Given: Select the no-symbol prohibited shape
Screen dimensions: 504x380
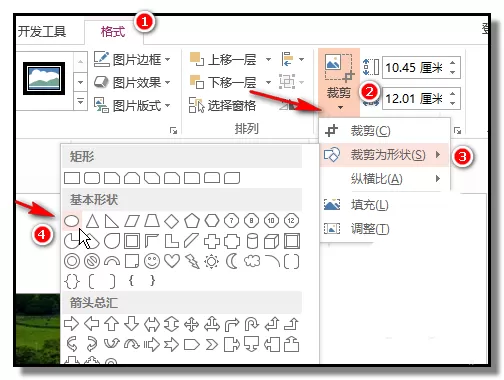Looking at the screenshot, I should click(x=92, y=261).
